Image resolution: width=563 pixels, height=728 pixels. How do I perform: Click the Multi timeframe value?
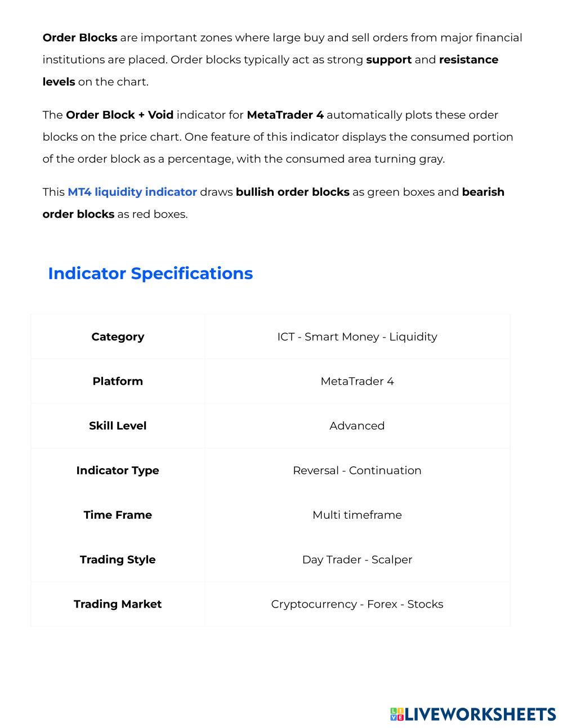(x=357, y=515)
